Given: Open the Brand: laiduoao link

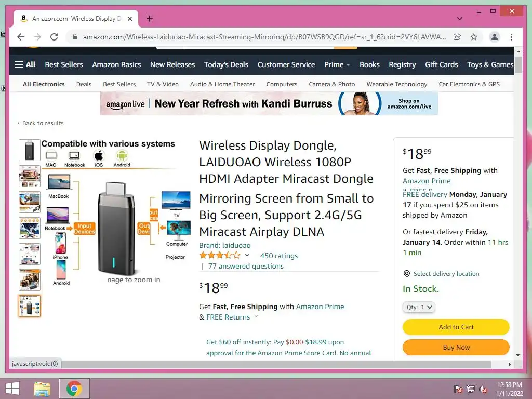Looking at the screenshot, I should tap(225, 245).
